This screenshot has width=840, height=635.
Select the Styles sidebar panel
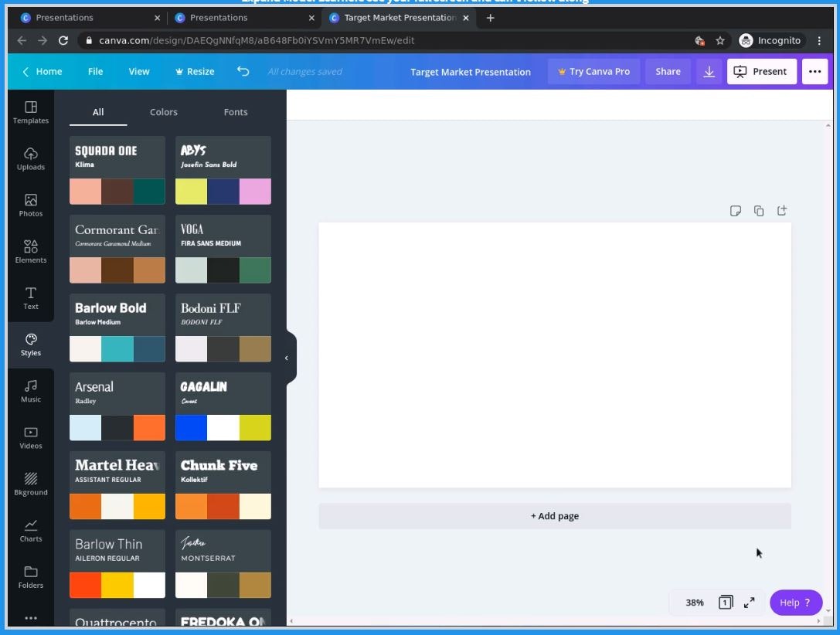pos(31,345)
